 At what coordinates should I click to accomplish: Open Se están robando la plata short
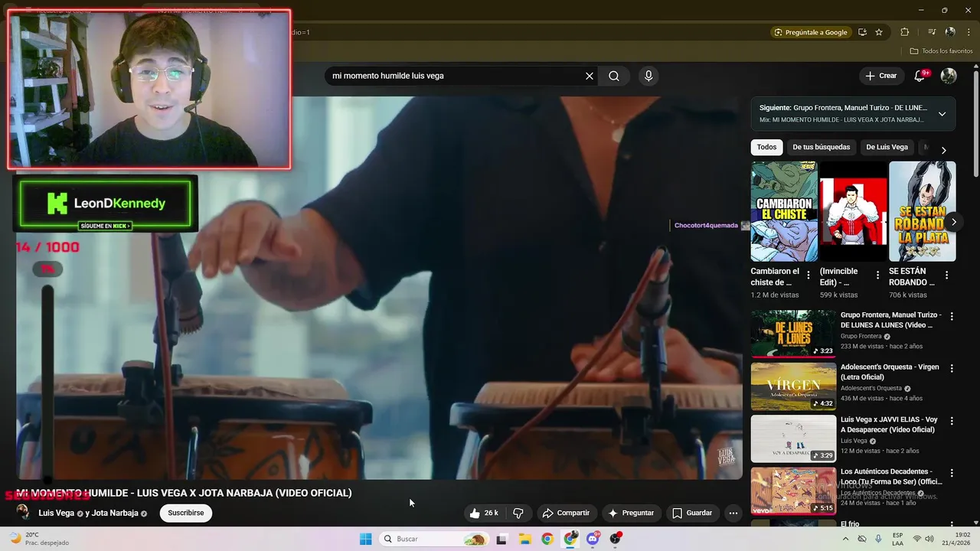pos(922,211)
